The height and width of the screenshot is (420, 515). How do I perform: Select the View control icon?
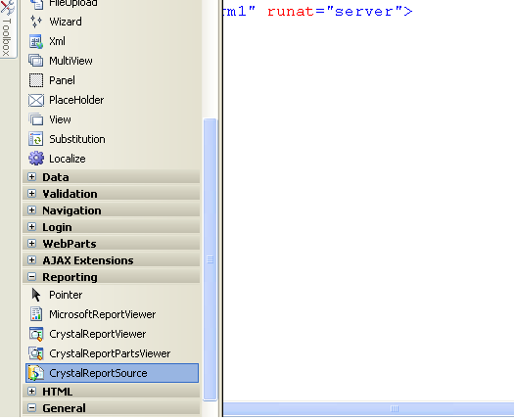point(36,119)
